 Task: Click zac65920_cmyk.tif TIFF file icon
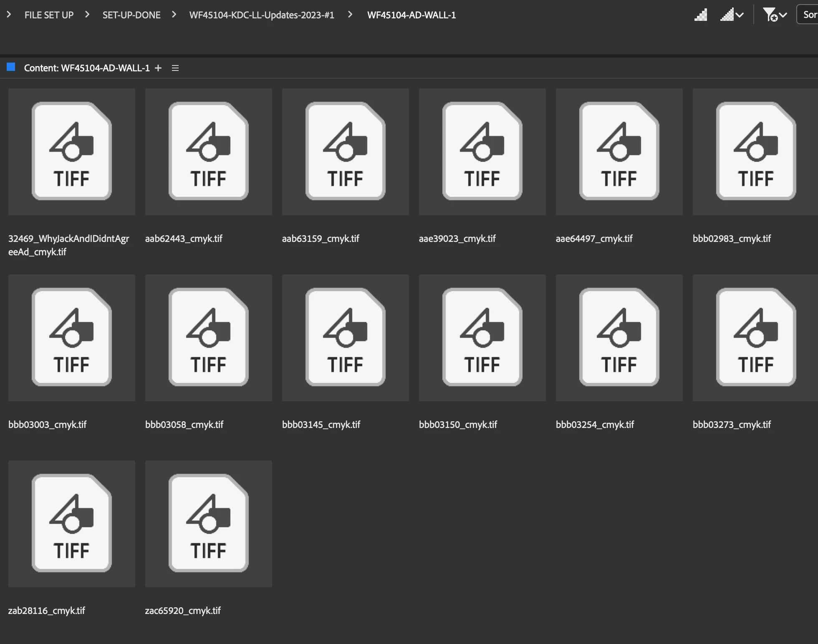click(208, 523)
